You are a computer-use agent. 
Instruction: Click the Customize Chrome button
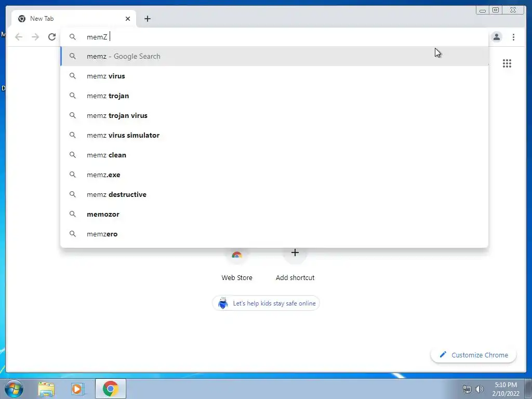coord(474,355)
